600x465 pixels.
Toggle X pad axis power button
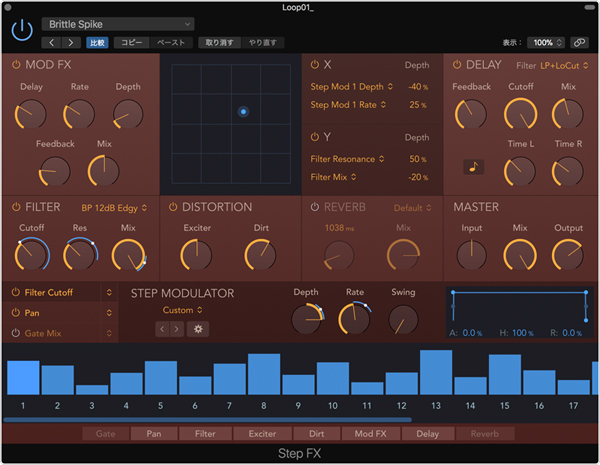tap(315, 64)
